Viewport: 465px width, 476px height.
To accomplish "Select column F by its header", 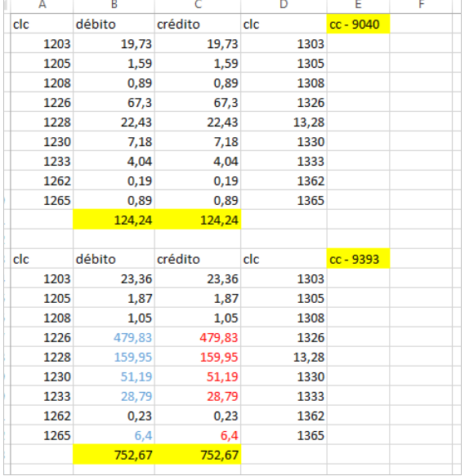I will (x=421, y=6).
